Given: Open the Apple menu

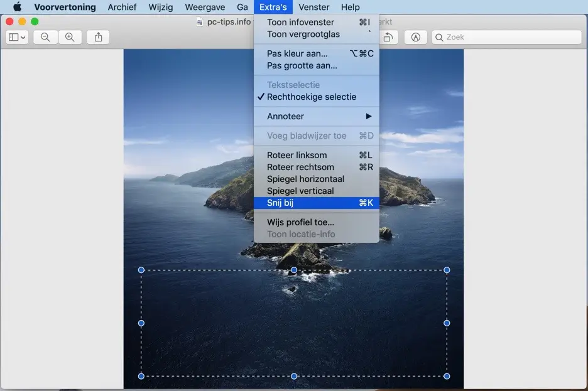Looking at the screenshot, I should click(x=17, y=7).
